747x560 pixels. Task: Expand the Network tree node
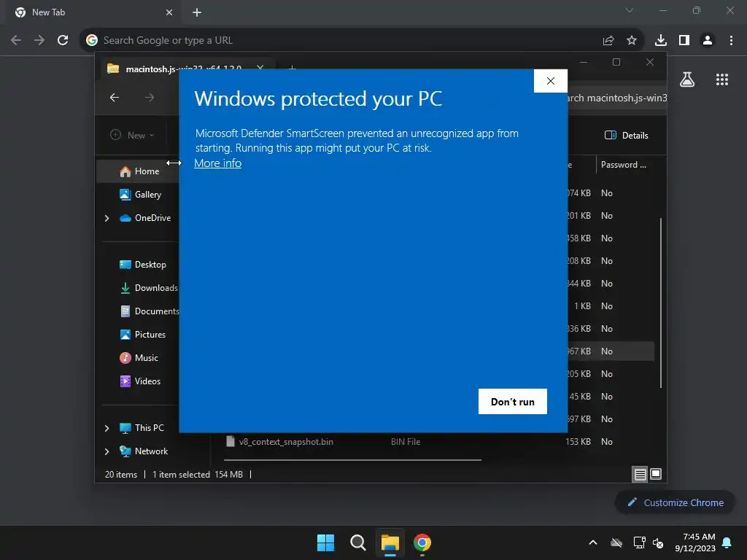107,451
